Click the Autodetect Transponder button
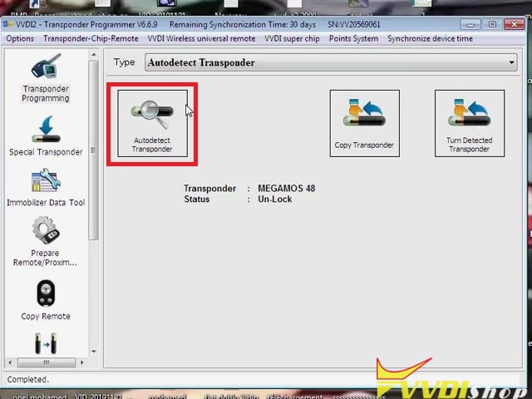This screenshot has width=532, height=399. [152, 124]
